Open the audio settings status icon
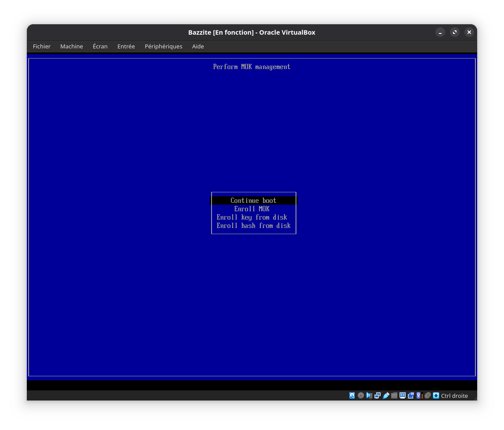This screenshot has height=430, width=504. pyautogui.click(x=369, y=396)
